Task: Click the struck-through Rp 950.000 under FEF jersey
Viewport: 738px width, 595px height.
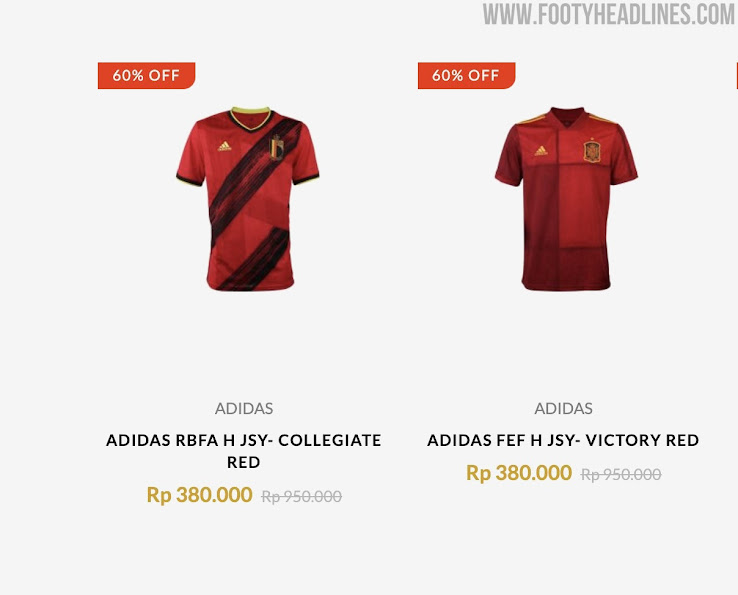Action: (x=621, y=474)
